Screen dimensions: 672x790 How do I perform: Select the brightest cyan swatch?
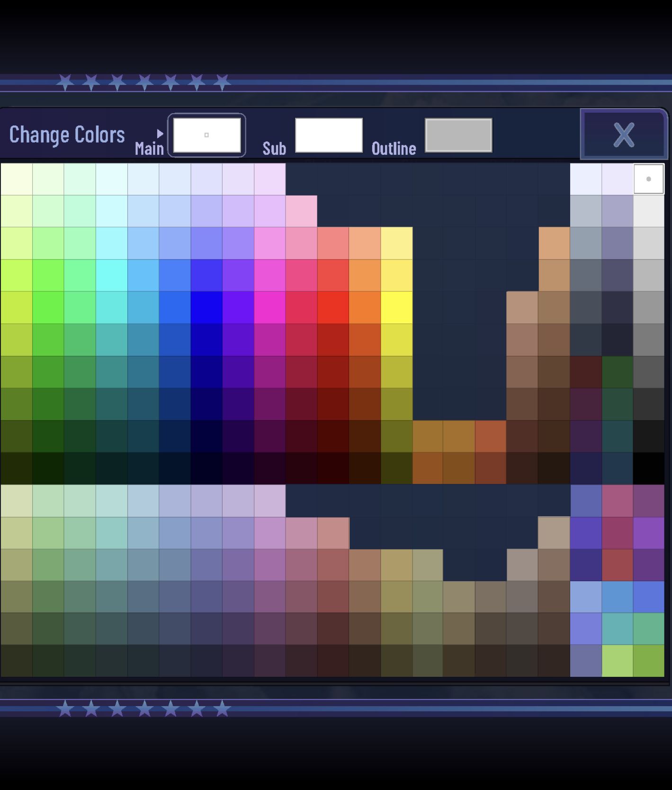click(x=111, y=275)
